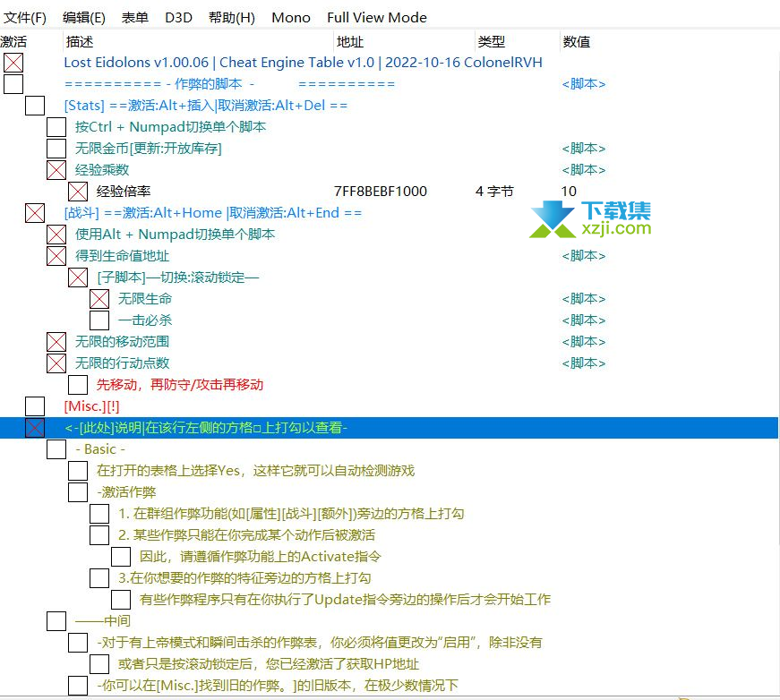780x700 pixels.
Task: Tick the 作弊的脚本 row checkbox
Action: coord(13,84)
